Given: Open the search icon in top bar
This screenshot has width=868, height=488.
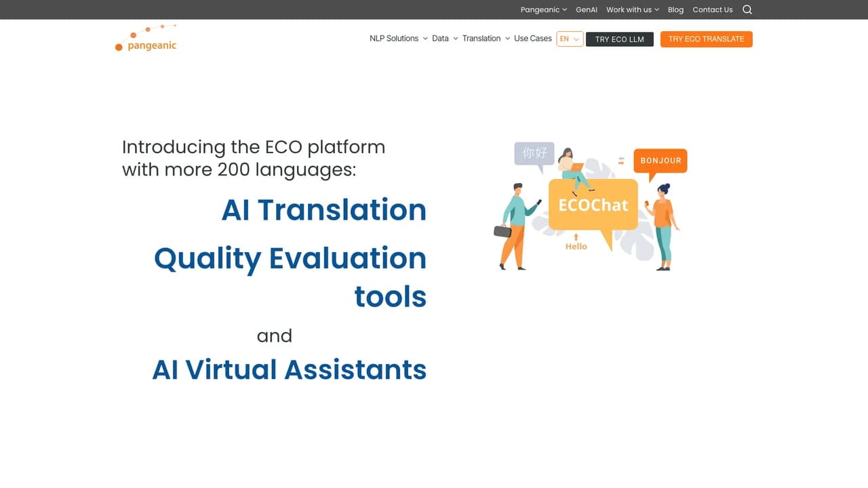Looking at the screenshot, I should click(747, 9).
